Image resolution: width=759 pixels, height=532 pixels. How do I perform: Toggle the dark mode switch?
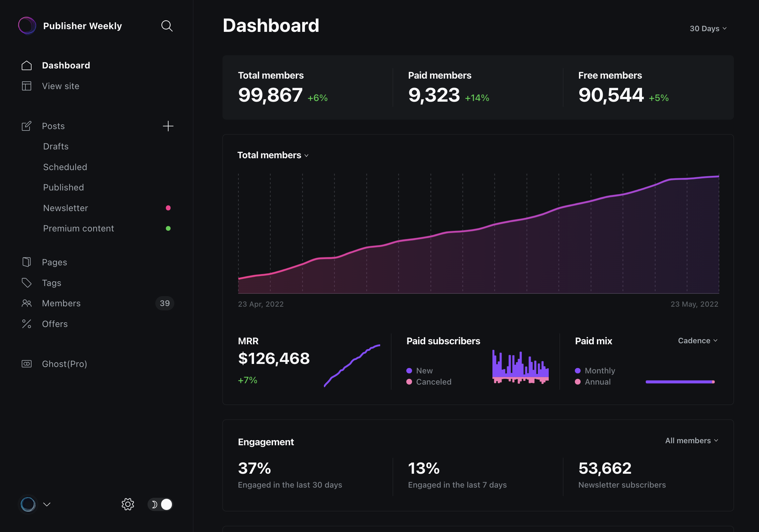click(x=160, y=504)
